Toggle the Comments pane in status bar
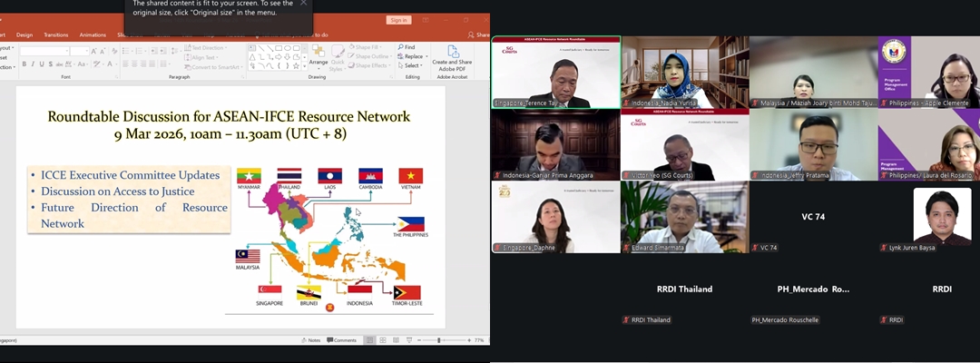Viewport: 980px width, 363px height. click(x=341, y=340)
